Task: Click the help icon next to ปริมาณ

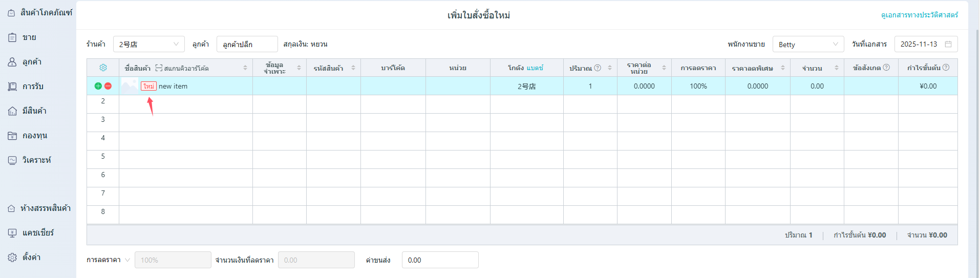Action: pyautogui.click(x=598, y=68)
